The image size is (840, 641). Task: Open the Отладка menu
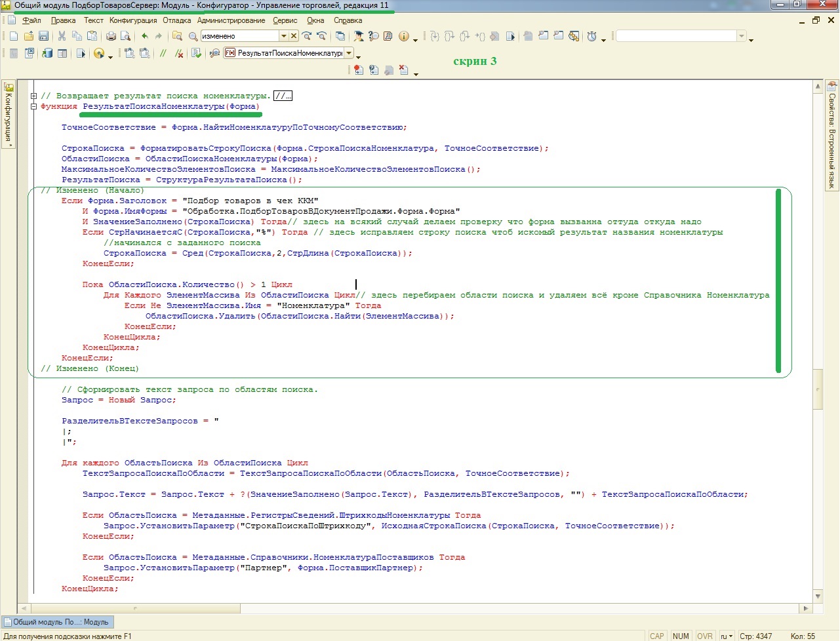click(x=176, y=20)
